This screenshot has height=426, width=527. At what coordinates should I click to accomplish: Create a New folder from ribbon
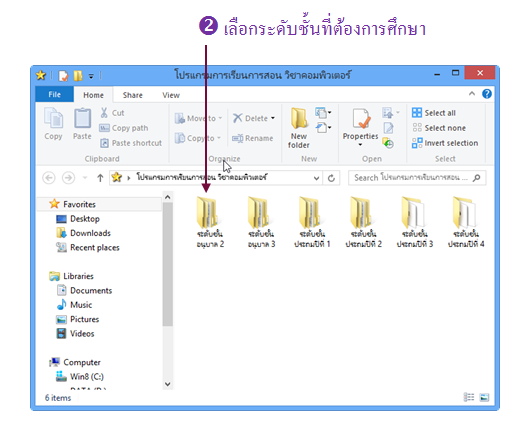(x=299, y=128)
